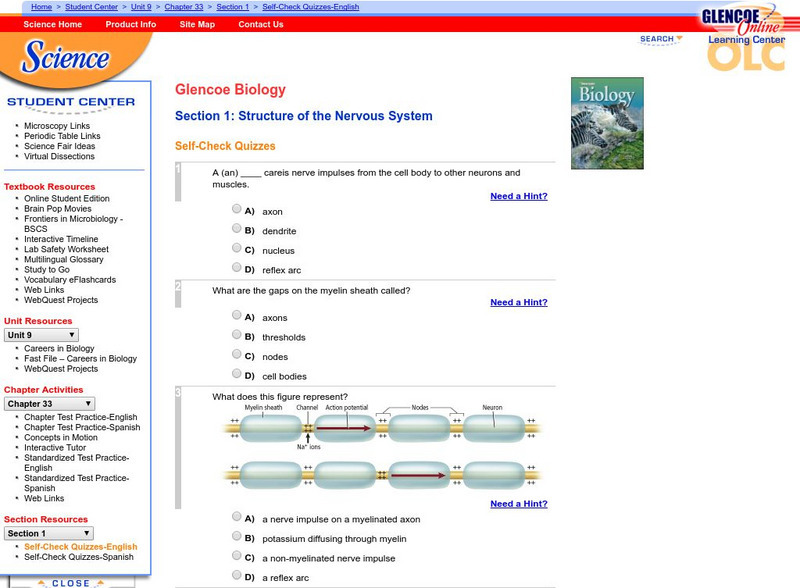Open Interactive Tutor
The width and height of the screenshot is (800, 588).
(55, 448)
